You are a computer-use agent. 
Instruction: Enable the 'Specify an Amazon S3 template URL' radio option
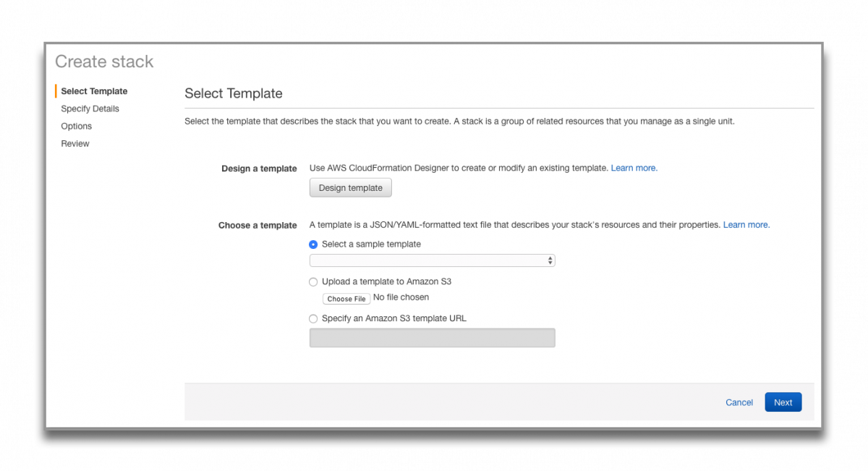(x=313, y=318)
